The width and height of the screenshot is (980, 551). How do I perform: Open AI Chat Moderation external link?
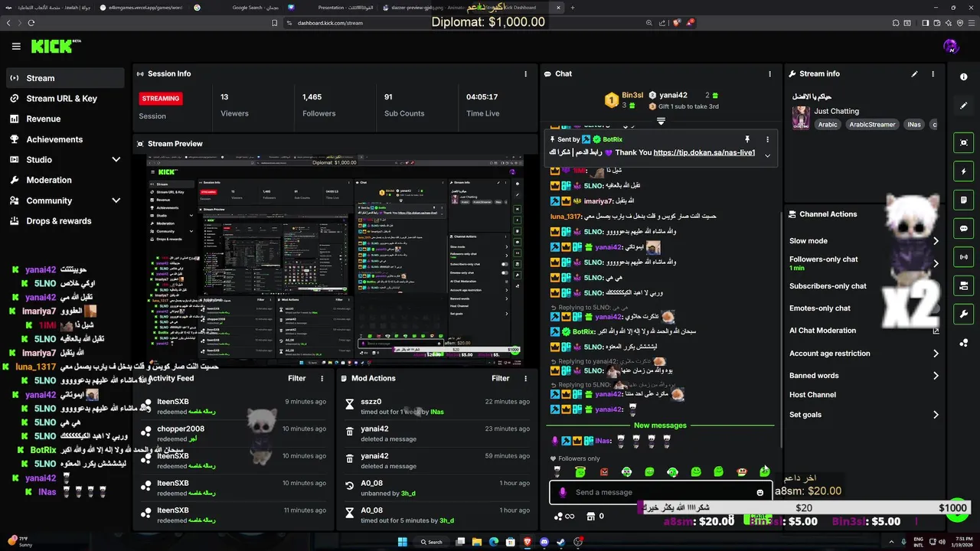coord(936,331)
